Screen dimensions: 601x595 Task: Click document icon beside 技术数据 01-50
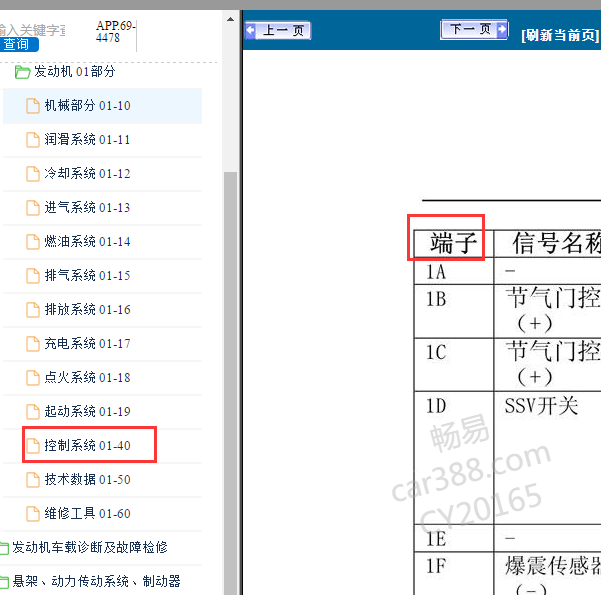pyautogui.click(x=33, y=480)
